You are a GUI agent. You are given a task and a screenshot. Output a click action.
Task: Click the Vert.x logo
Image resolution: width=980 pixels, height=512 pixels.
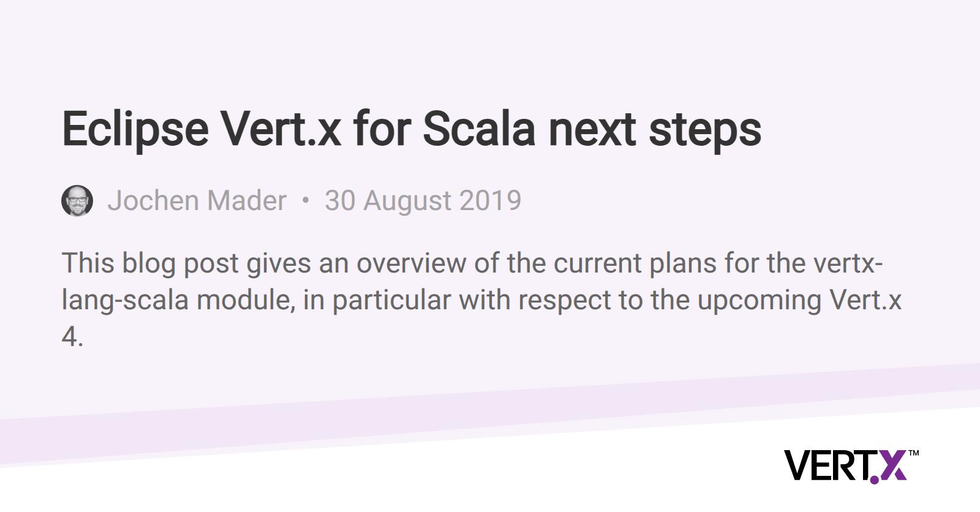[851, 465]
